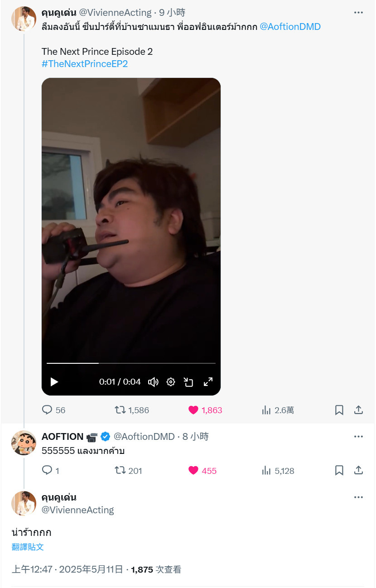
Task: Click the video progress bar
Action: point(131,363)
